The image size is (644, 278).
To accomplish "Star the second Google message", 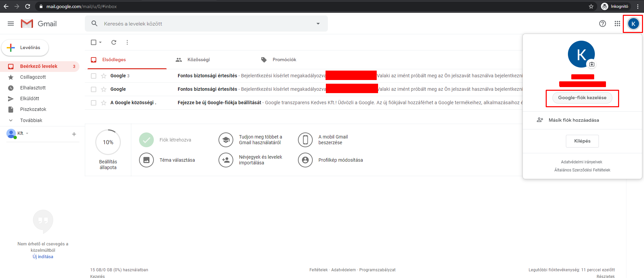I will [x=104, y=89].
